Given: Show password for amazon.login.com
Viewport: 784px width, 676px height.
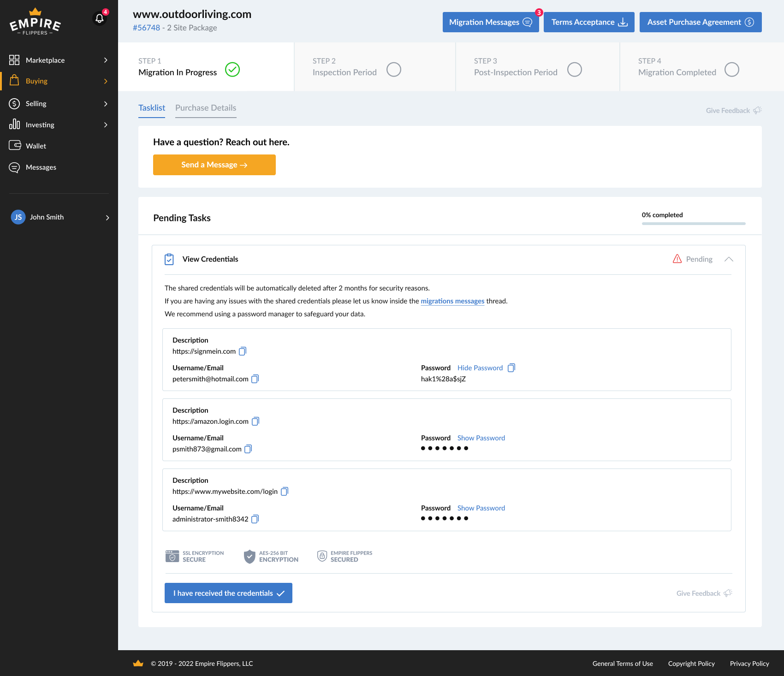Looking at the screenshot, I should tap(481, 438).
